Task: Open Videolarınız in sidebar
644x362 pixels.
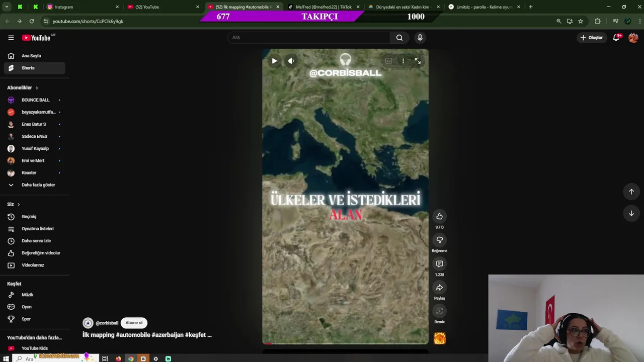Action: pyautogui.click(x=35, y=265)
